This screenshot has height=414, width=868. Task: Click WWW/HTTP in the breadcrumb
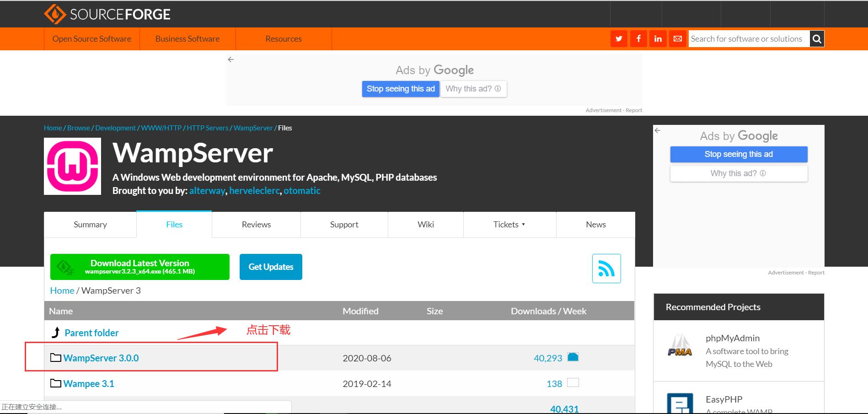[161, 128]
